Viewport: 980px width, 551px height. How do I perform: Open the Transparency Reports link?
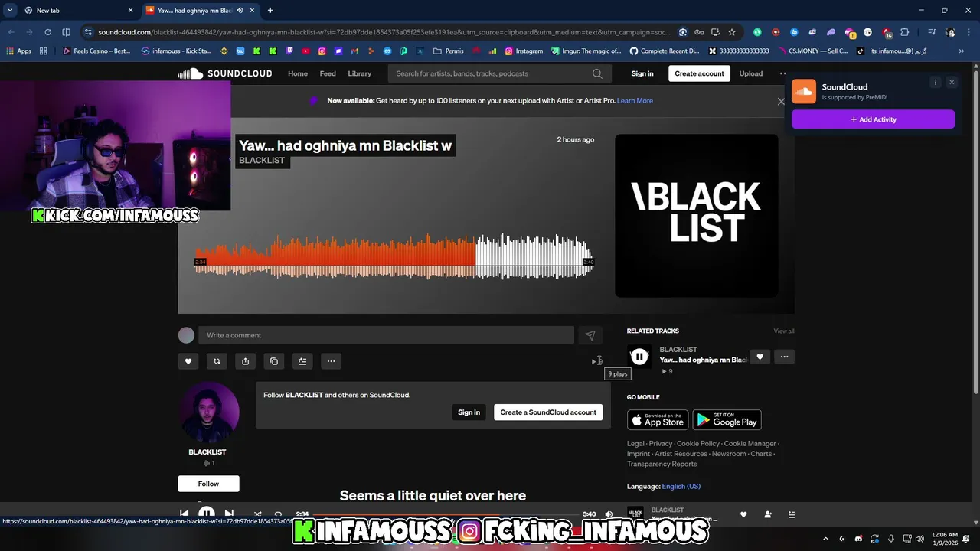point(662,464)
